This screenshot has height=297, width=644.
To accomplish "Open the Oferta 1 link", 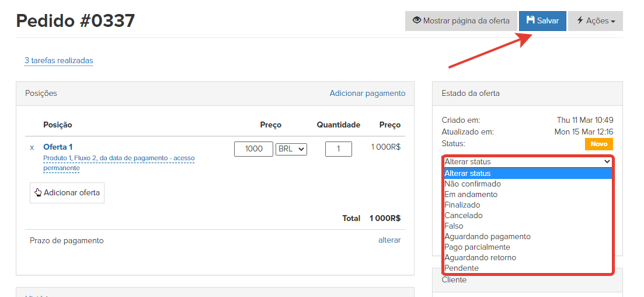I will 58,147.
